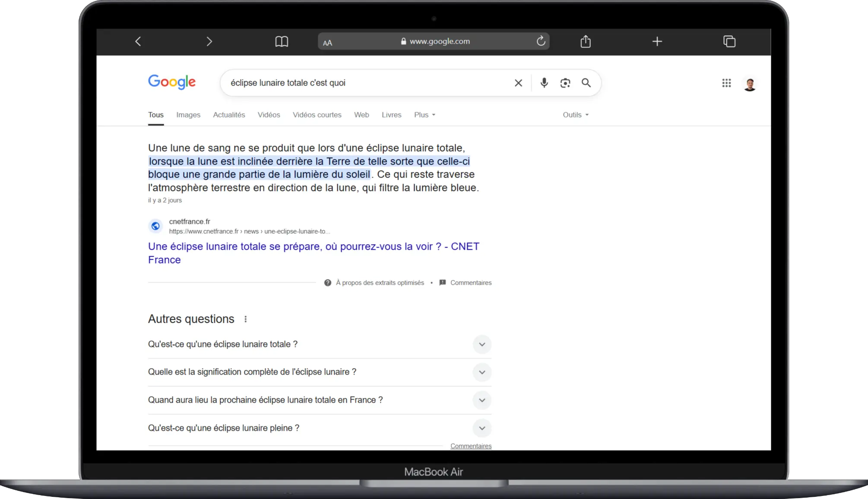Click Commentaires beside the featured snippet

[471, 283]
